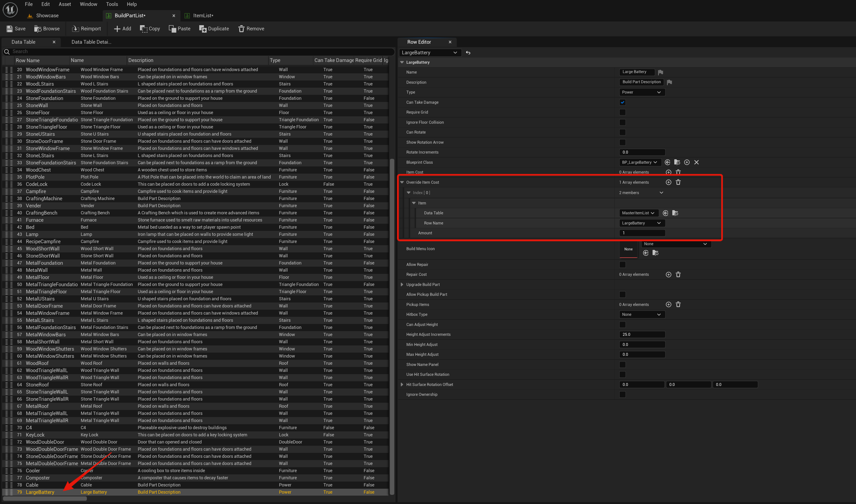Click the Add row button

tap(122, 29)
